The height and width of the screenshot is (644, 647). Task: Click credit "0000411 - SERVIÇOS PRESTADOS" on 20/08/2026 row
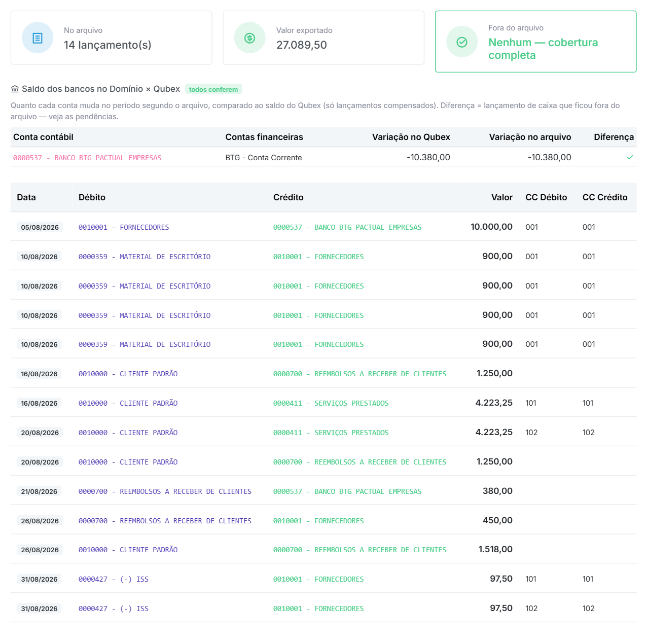tap(331, 433)
